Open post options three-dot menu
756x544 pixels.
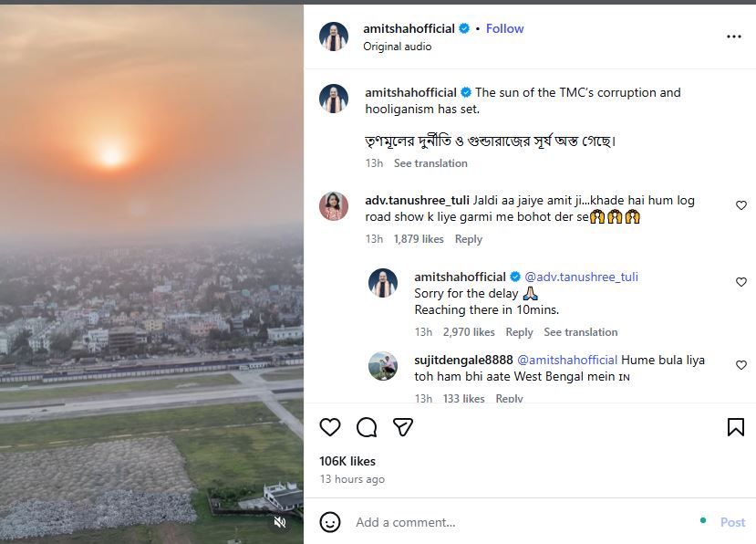click(734, 37)
